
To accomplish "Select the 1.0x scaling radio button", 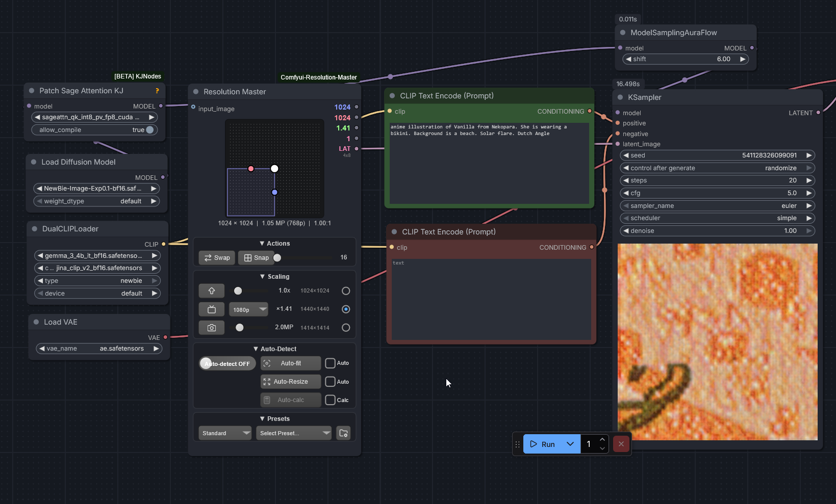I will [346, 291].
